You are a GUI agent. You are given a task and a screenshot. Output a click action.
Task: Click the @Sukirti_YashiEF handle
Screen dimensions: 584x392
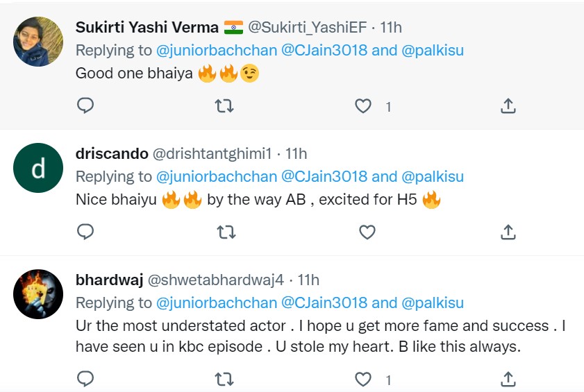coord(308,27)
